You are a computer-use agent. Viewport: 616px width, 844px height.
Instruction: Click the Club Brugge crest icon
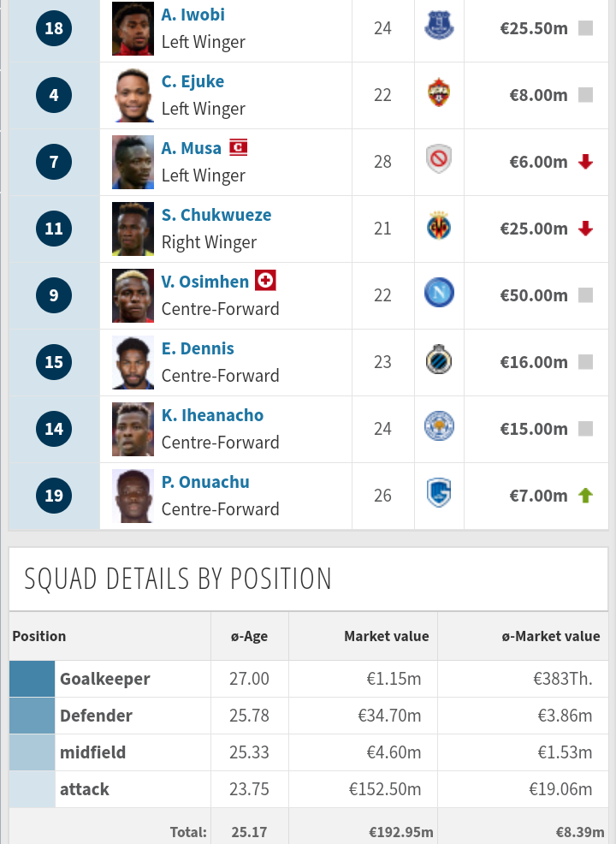pyautogui.click(x=439, y=360)
